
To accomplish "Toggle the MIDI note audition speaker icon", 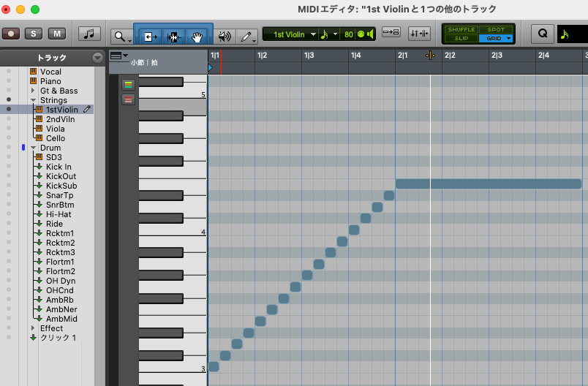I will 225,37.
